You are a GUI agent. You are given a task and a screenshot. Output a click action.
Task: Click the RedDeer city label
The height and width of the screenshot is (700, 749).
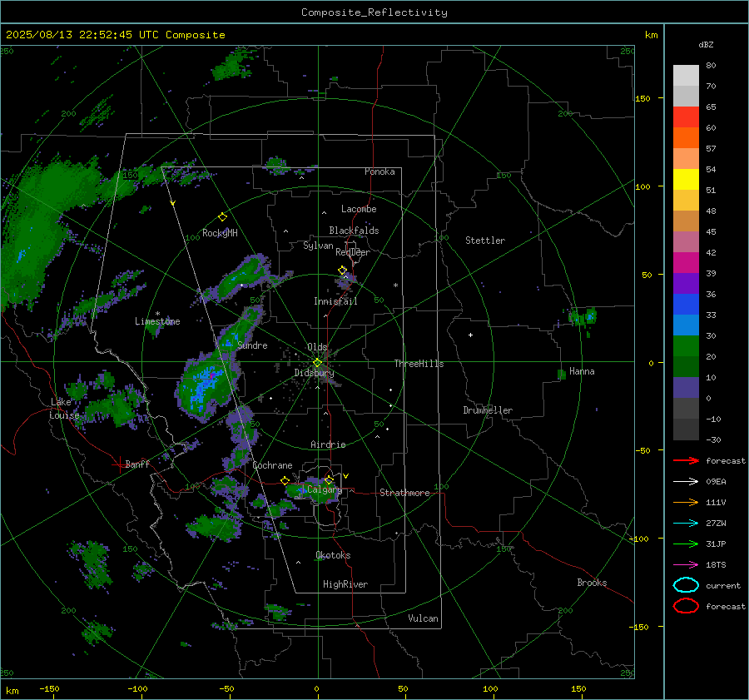(353, 252)
